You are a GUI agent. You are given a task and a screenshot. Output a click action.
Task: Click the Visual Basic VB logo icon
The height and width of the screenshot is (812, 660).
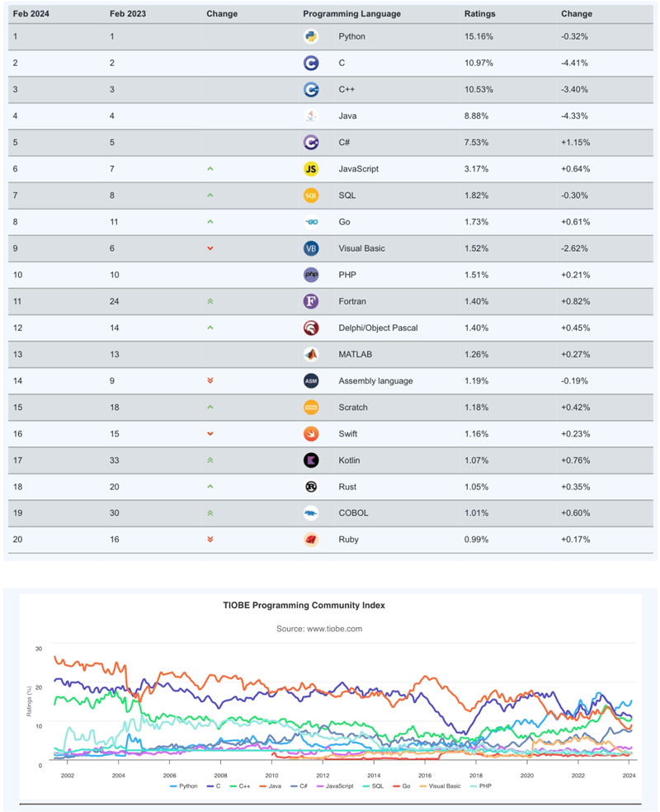point(311,248)
